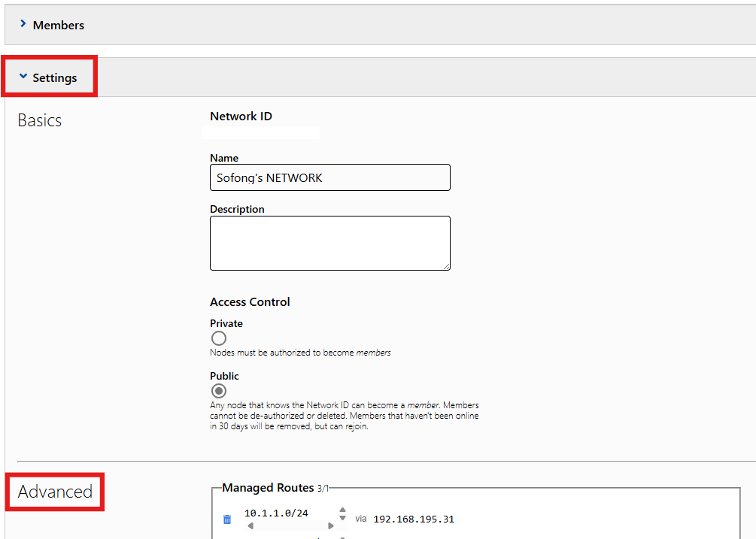Click up arrow beside route 10.1.1.0/24
Screen dimensions: 756x539
click(343, 510)
